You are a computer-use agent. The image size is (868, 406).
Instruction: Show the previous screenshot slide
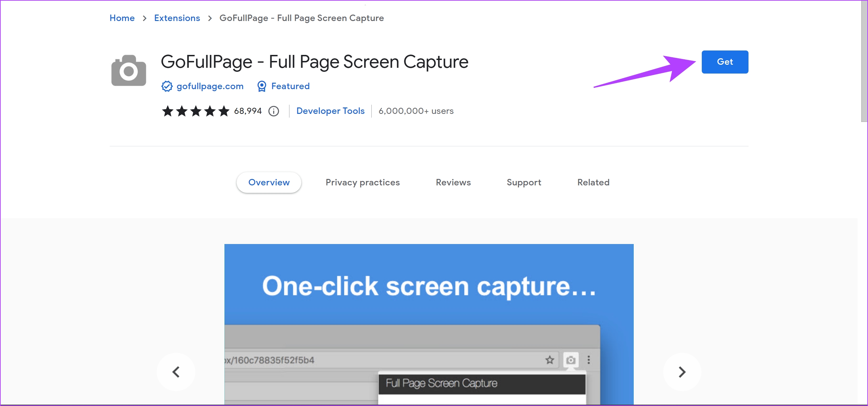pyautogui.click(x=176, y=372)
